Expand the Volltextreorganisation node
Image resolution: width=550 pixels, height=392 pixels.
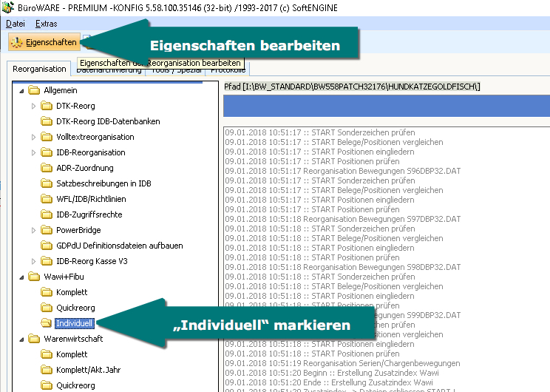(33, 137)
